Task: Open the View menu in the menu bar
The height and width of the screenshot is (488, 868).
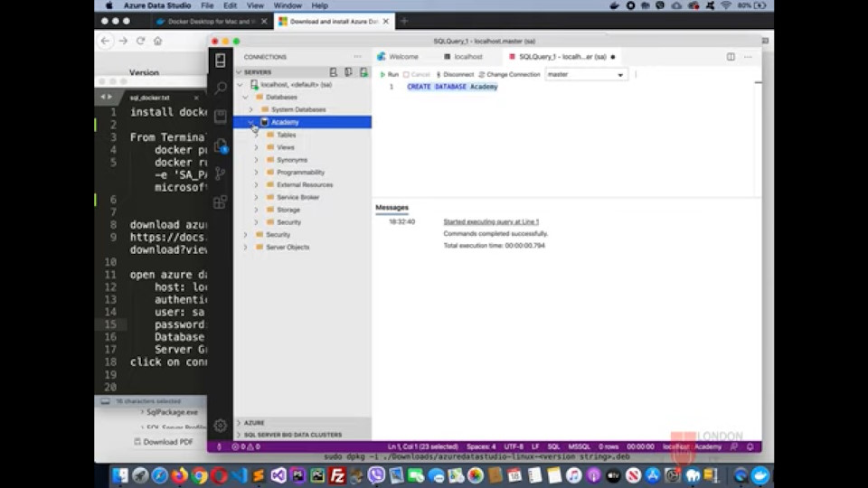Action: click(x=255, y=5)
